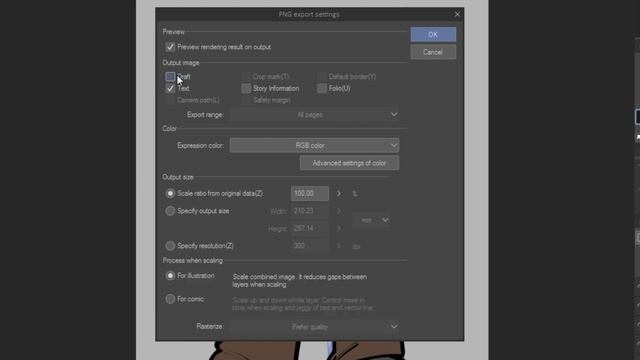Open Advanced settings of color

pyautogui.click(x=349, y=163)
